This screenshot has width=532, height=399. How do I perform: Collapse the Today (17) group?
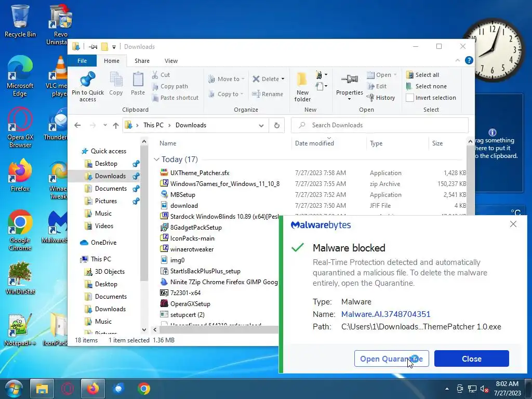tap(156, 159)
